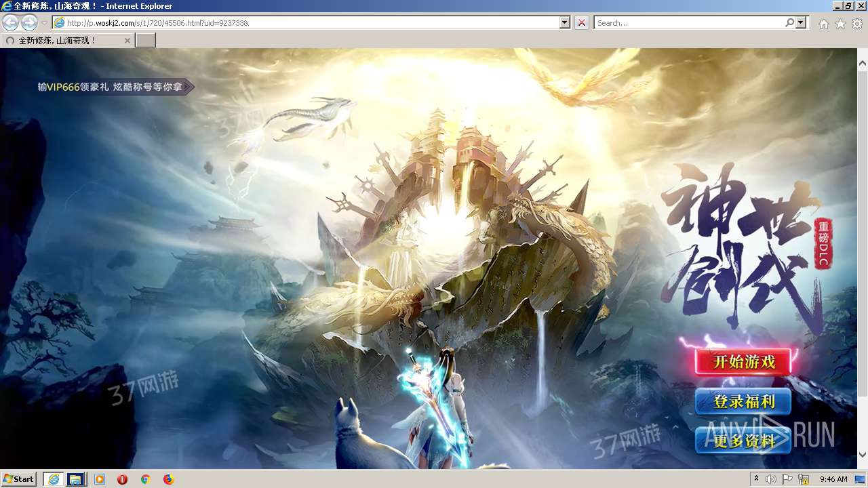This screenshot has width=868, height=488.
Task: Open Tools gear icon
Action: tap(857, 24)
